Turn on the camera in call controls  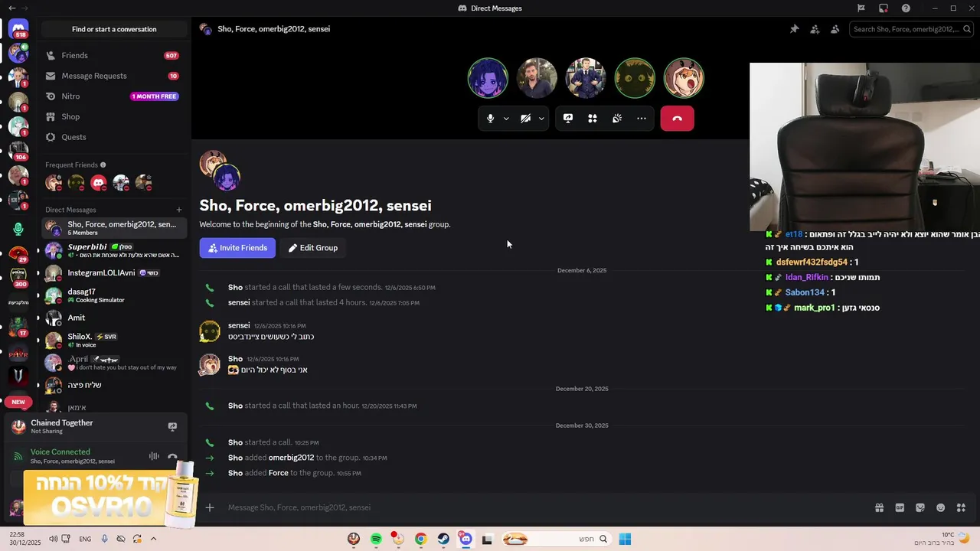click(x=526, y=119)
